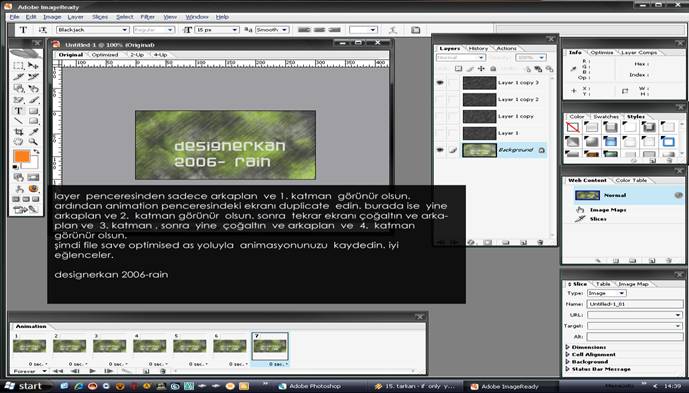Select the Zoom magnifier tool
Viewport: 689px width, 393px height.
point(33,142)
